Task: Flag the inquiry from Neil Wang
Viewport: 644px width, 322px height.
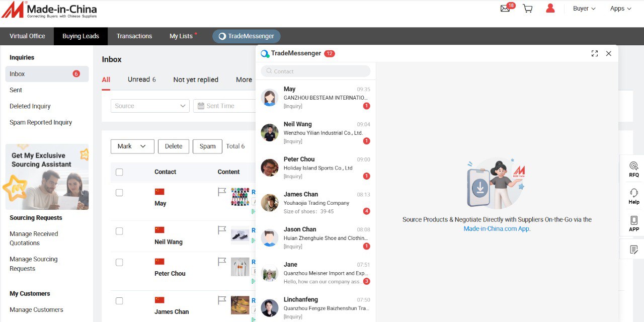Action: (222, 230)
